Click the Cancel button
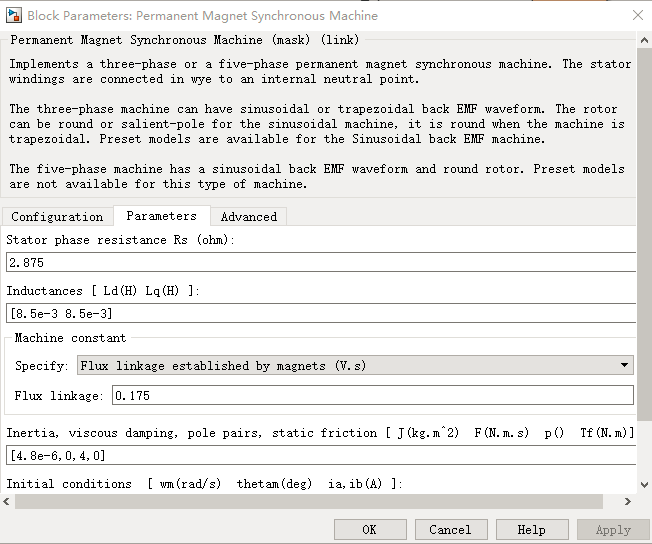 point(451,529)
